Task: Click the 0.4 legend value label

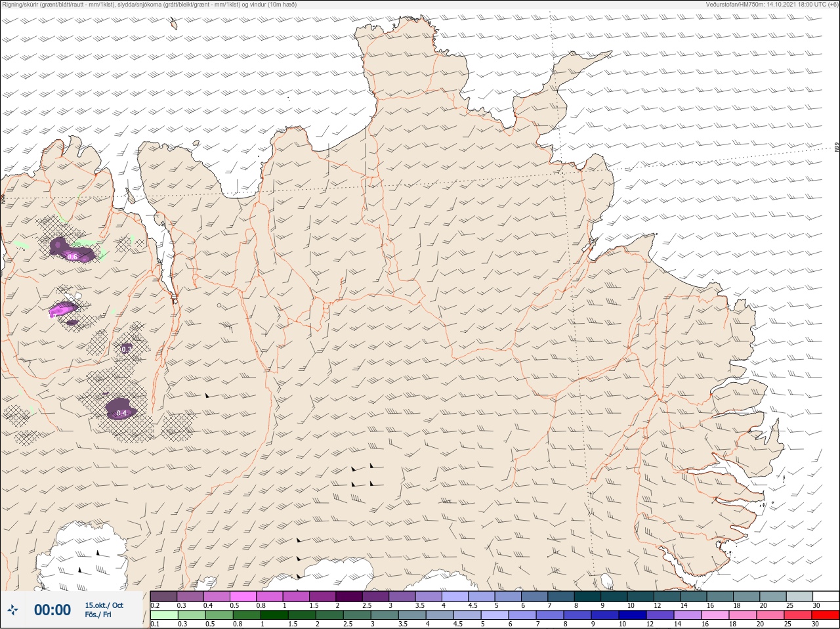Action: click(208, 605)
